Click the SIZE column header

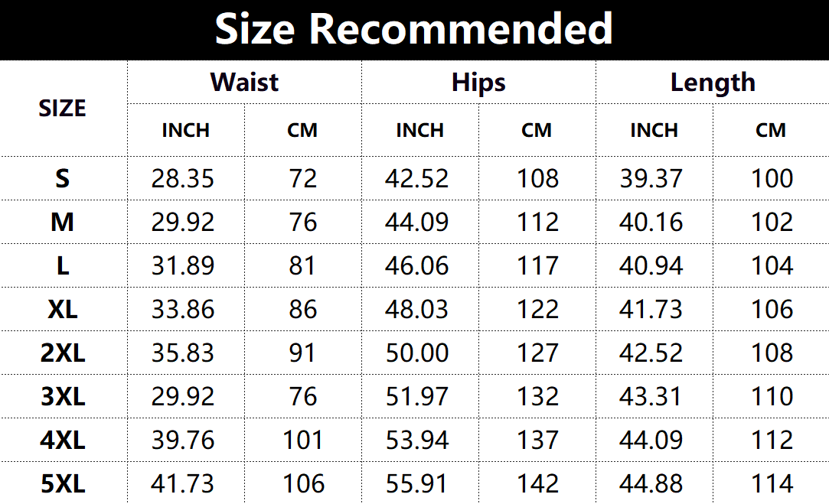62,109
